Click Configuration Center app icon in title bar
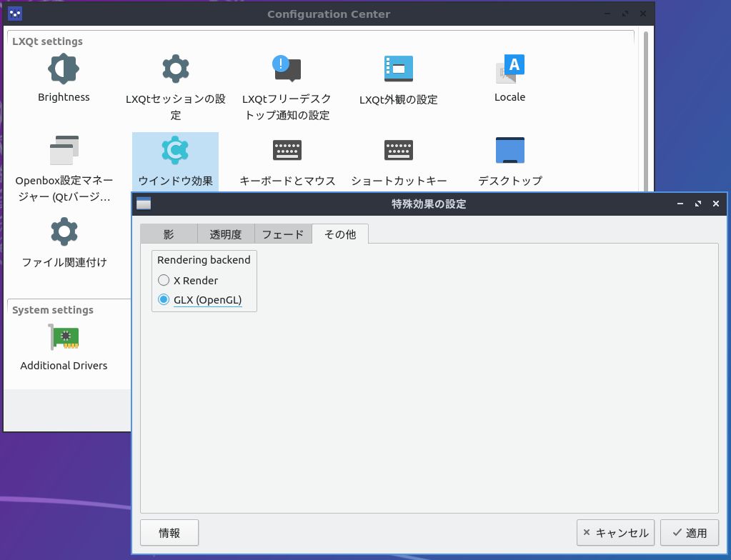 15,14
